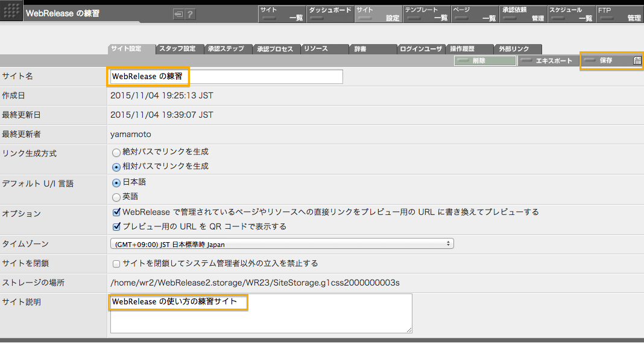Click the ストレージの場所 path text

(254, 283)
